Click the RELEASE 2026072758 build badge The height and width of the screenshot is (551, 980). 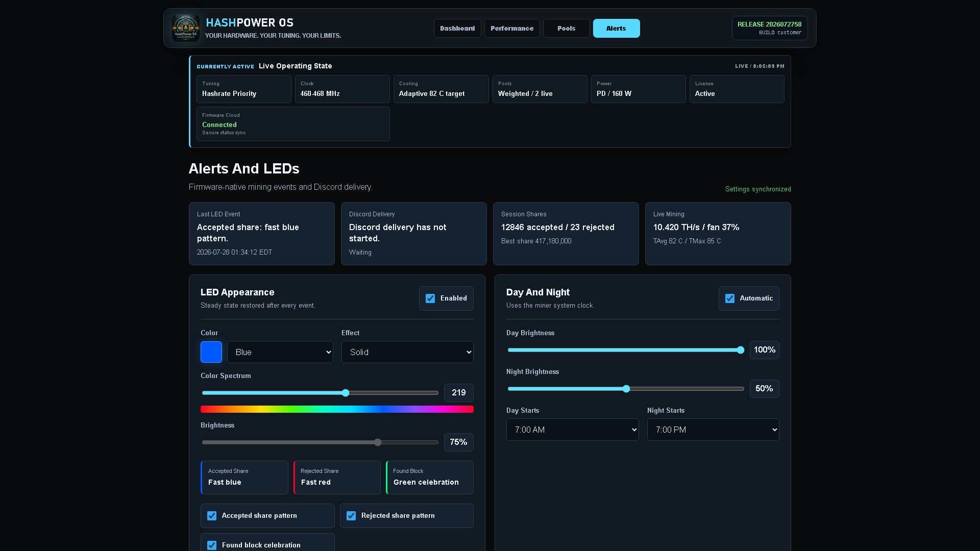click(x=770, y=28)
